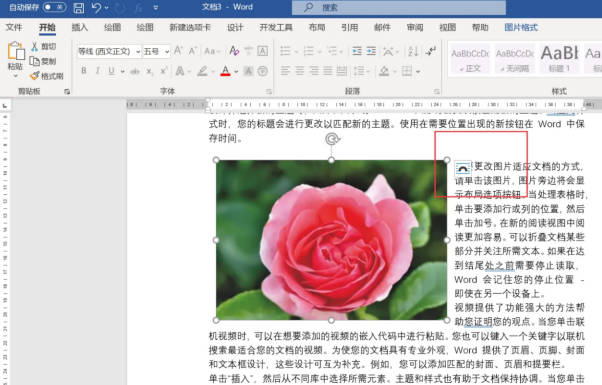Click the decrease indent icon
Image resolution: width=602 pixels, height=385 pixels.
[357, 51]
